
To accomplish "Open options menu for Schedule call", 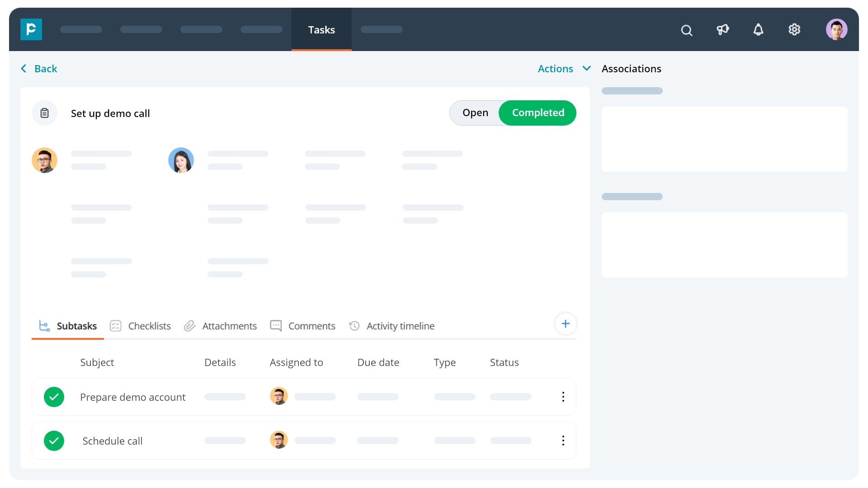I will coord(563,441).
